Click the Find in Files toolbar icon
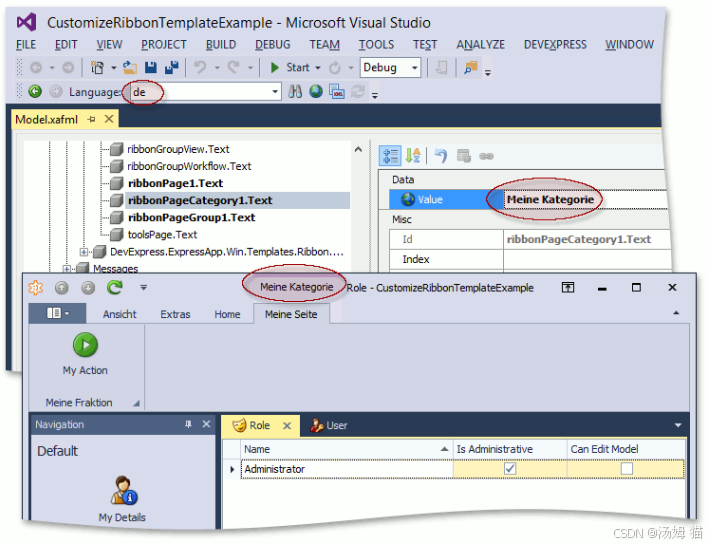 470,68
